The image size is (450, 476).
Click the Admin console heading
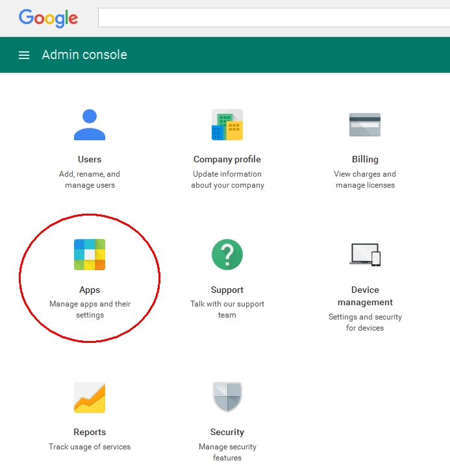coord(84,55)
